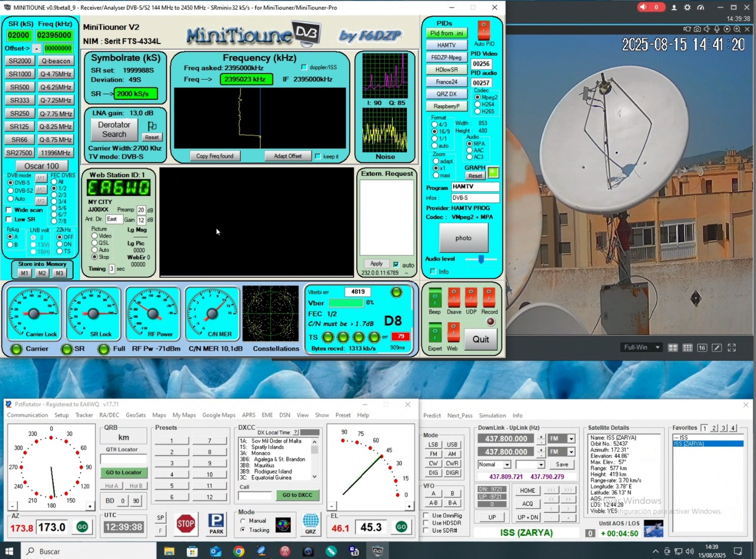The height and width of the screenshot is (559, 756).
Task: Flip the UDP switch in MiniTioune
Action: click(x=471, y=298)
